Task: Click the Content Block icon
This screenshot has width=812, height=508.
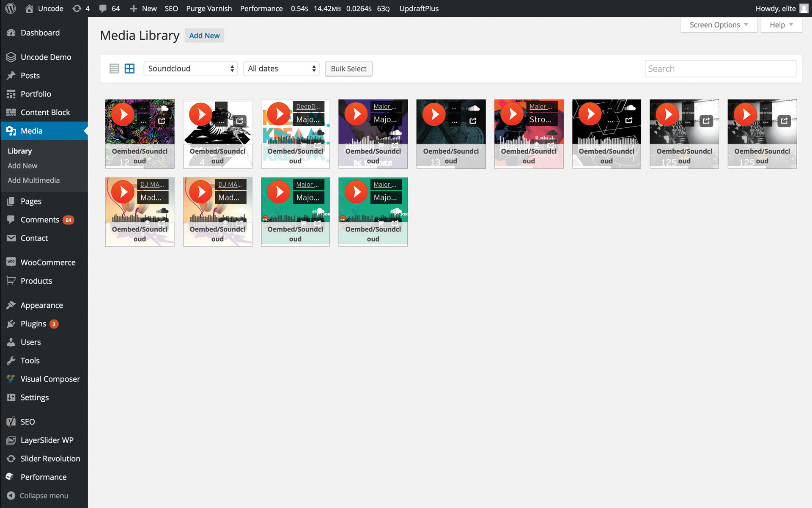Action: [x=11, y=112]
